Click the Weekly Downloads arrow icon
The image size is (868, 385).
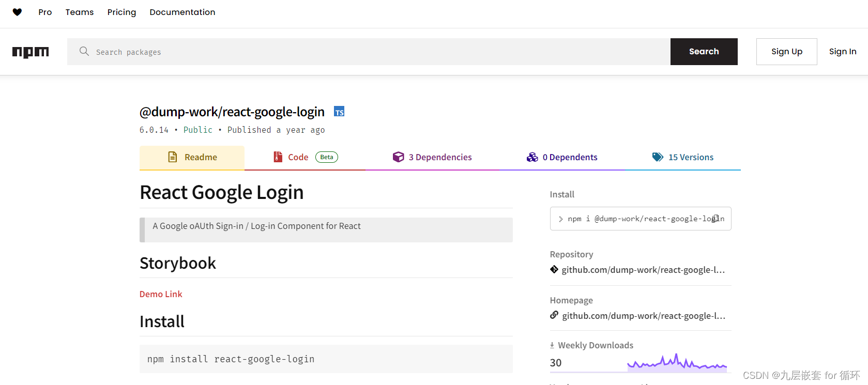click(x=552, y=345)
